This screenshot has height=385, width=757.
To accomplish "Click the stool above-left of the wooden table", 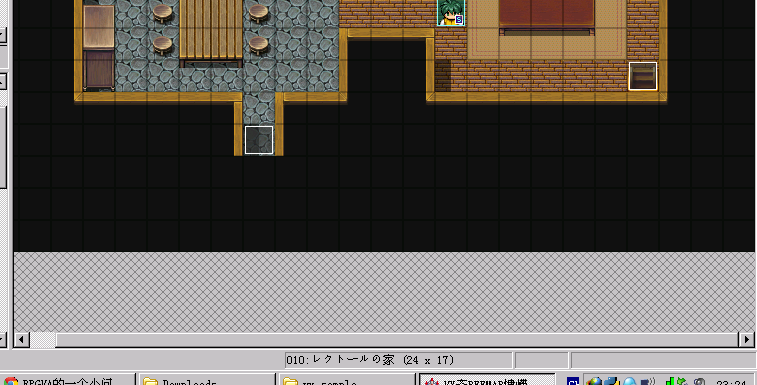I will (163, 14).
